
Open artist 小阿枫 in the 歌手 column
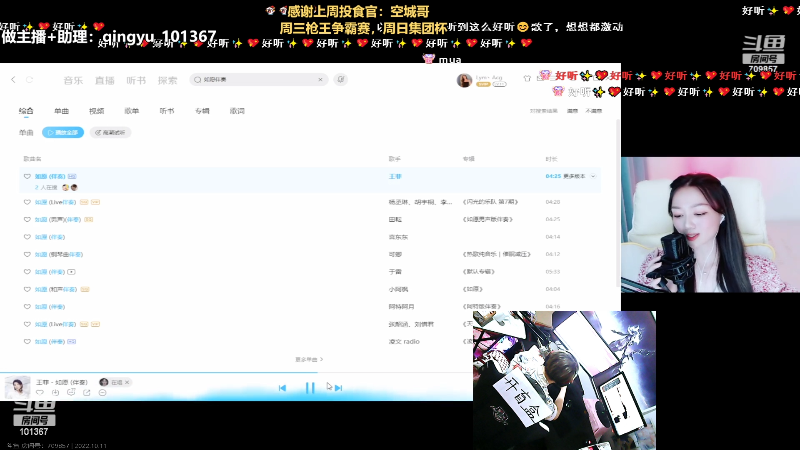pos(398,289)
